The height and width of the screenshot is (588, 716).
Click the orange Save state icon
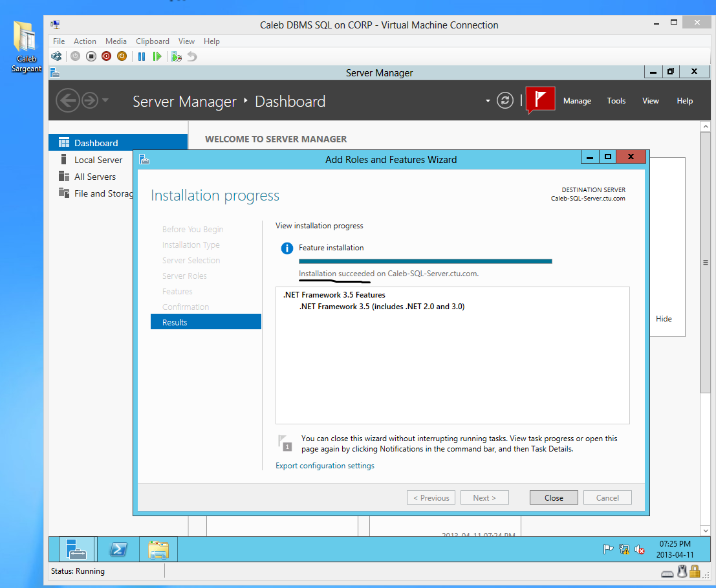(122, 56)
